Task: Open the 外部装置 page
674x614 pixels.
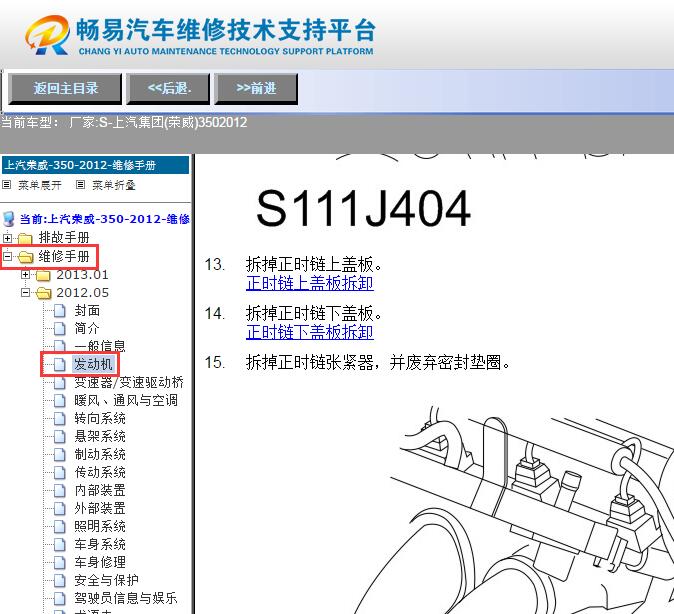Action: (x=100, y=509)
